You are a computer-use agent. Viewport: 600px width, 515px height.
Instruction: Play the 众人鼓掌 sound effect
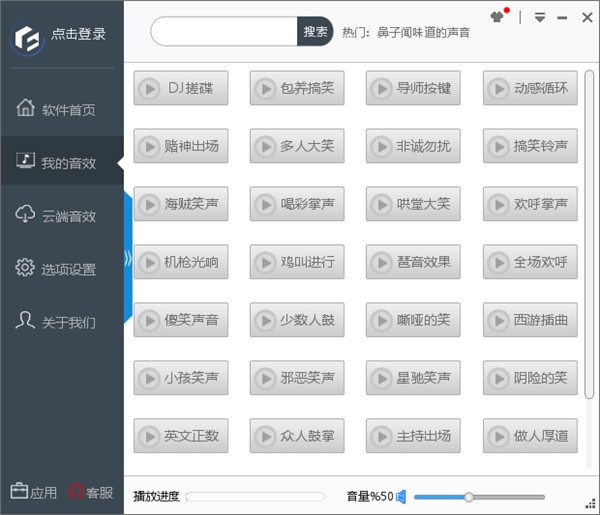297,436
